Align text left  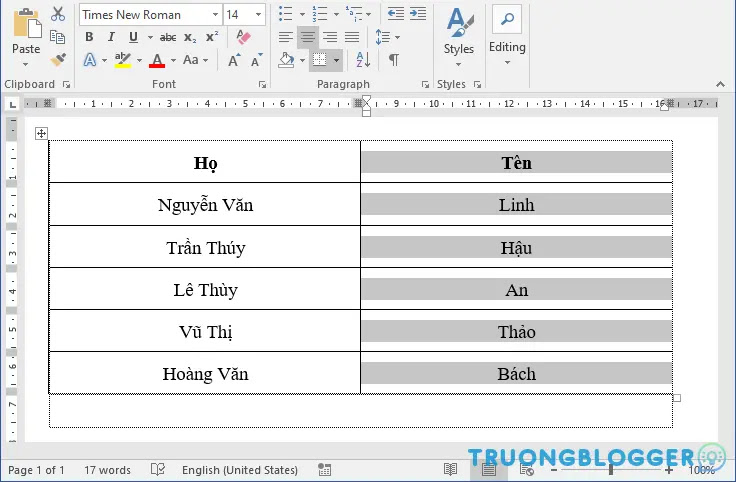[x=285, y=37]
